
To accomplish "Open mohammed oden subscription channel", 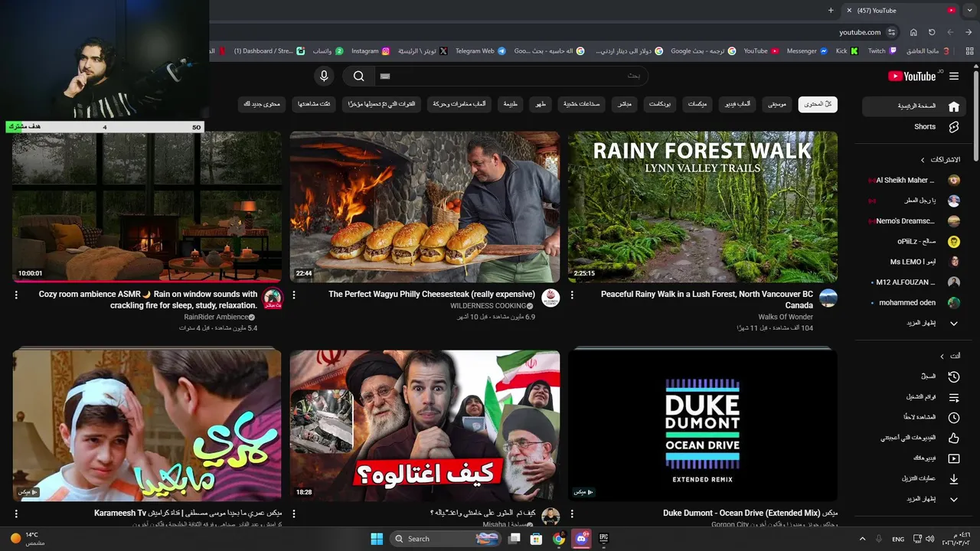I will point(914,303).
